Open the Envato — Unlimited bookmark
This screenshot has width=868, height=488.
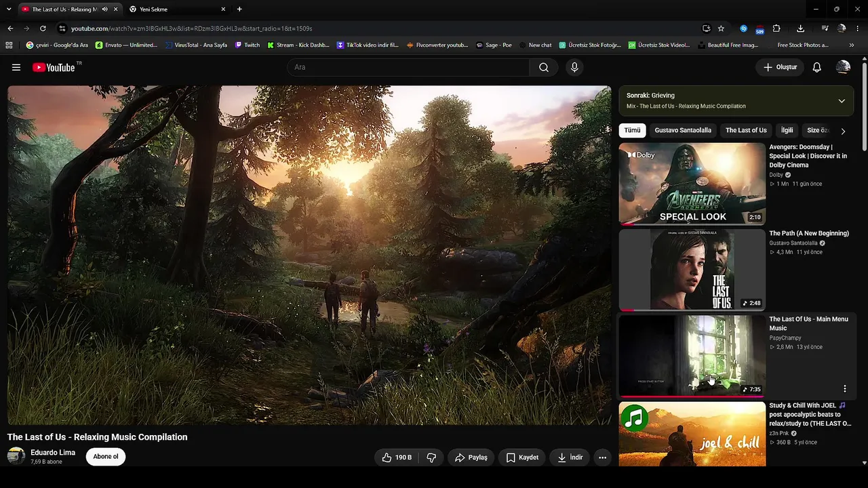127,45
